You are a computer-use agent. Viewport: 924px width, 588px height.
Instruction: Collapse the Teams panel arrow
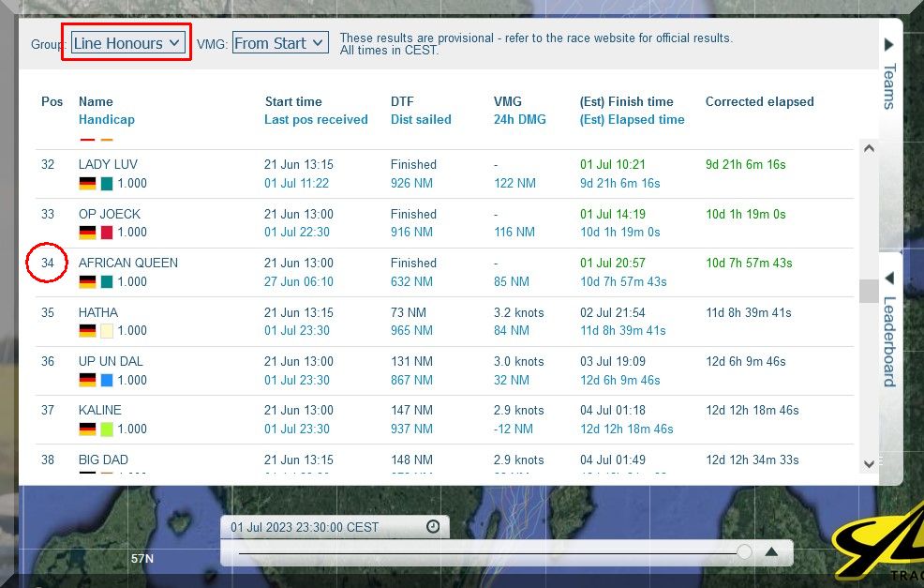click(x=889, y=44)
